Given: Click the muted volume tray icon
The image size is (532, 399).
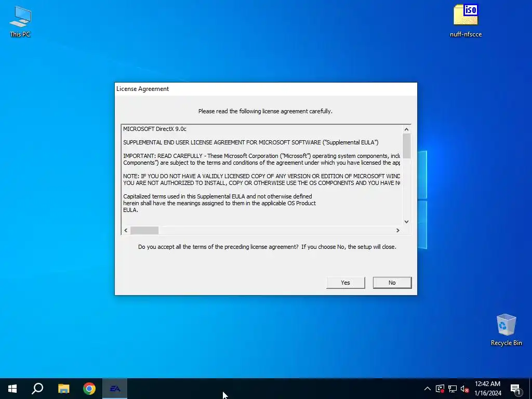Looking at the screenshot, I should pos(465,389).
